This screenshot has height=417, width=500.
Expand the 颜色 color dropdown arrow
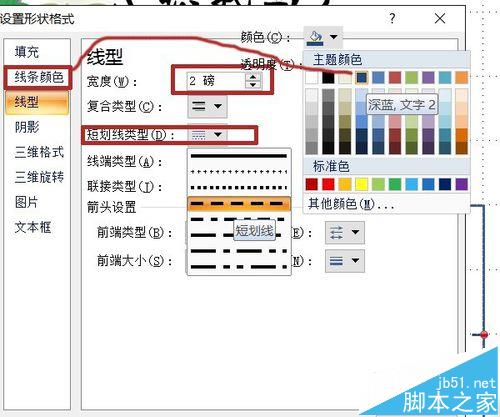[x=334, y=37]
